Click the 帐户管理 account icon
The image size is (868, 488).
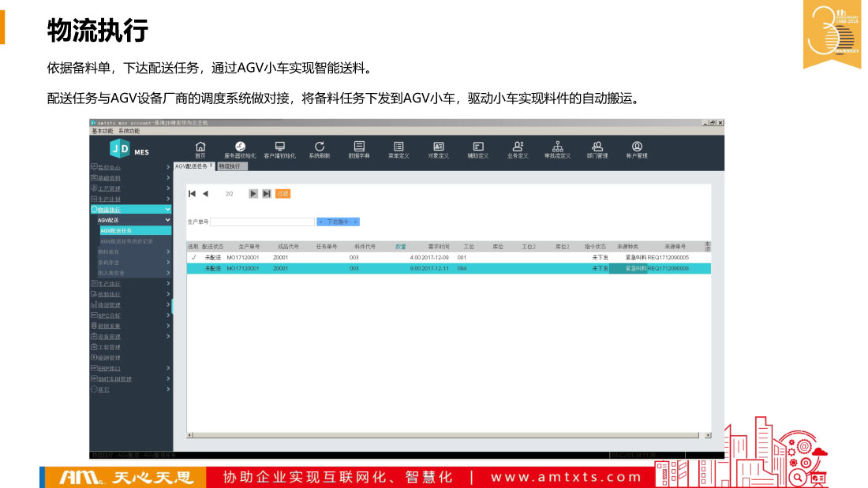coord(637,149)
